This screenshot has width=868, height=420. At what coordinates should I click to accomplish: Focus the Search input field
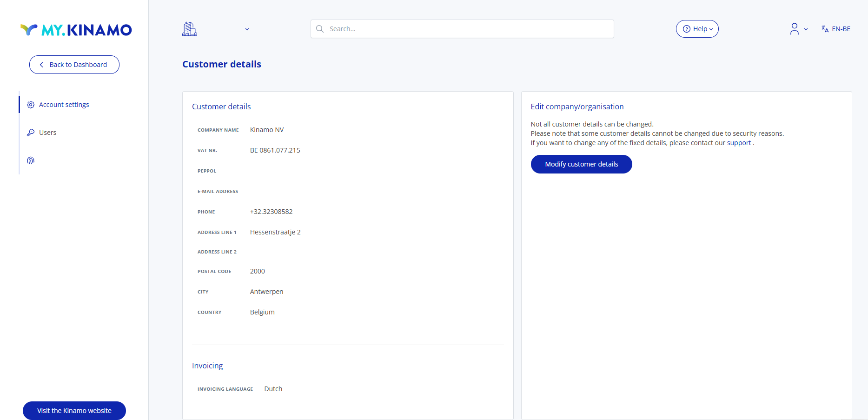coord(462,29)
